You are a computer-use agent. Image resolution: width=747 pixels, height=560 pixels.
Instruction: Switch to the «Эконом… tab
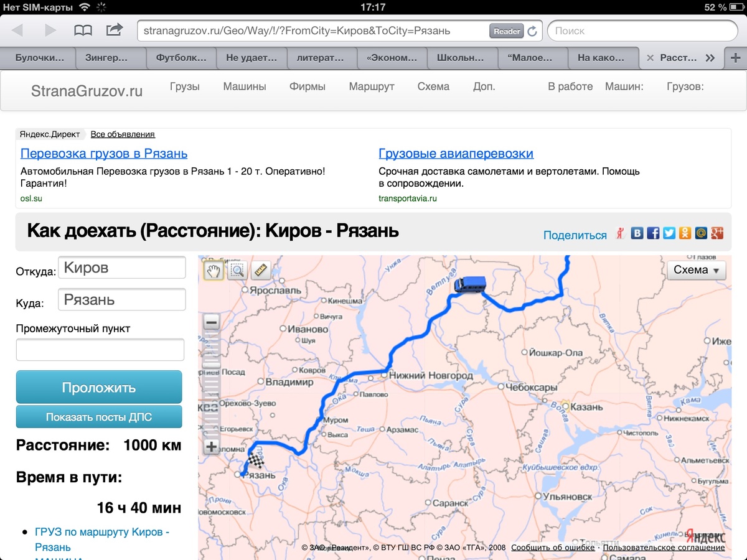click(392, 58)
